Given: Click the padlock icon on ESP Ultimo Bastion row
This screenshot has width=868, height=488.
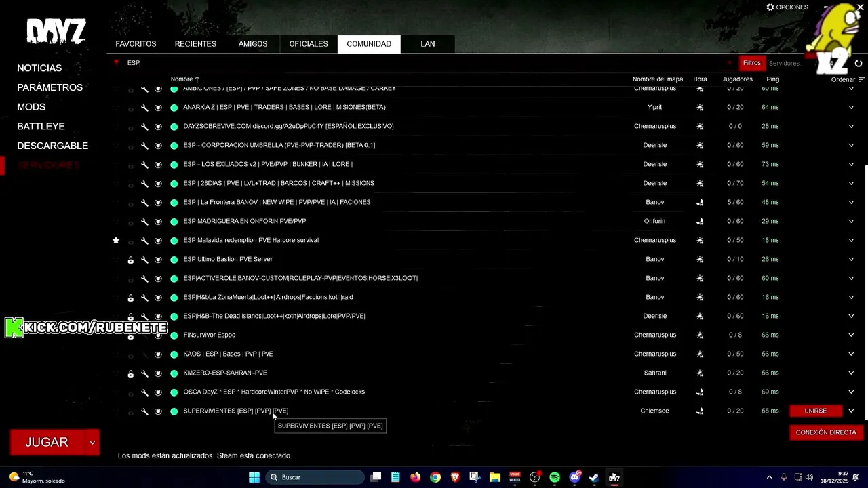Looking at the screenshot, I should tap(131, 260).
